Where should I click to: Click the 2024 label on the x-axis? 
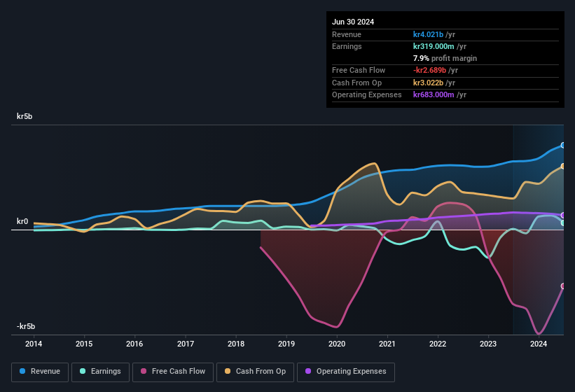(539, 344)
